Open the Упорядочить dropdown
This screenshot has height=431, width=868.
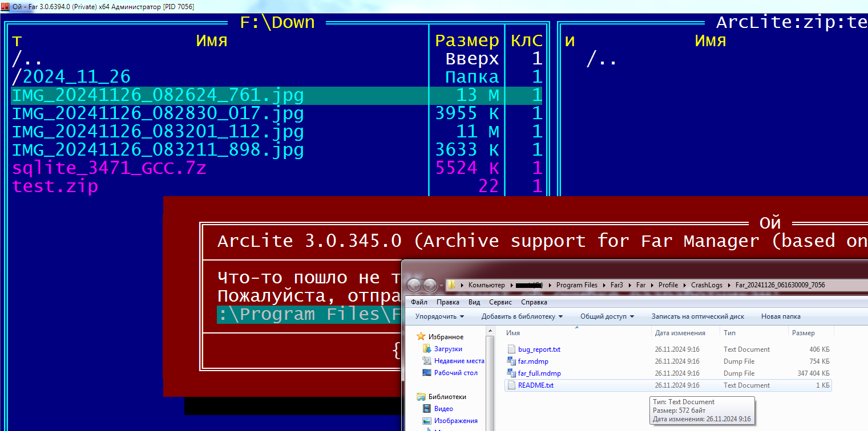[x=439, y=316]
